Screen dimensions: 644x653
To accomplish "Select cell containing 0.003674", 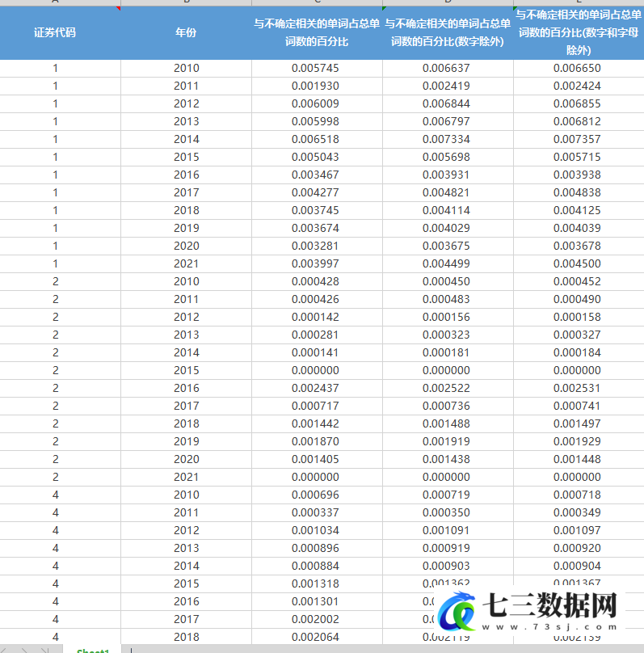I will click(x=317, y=228).
